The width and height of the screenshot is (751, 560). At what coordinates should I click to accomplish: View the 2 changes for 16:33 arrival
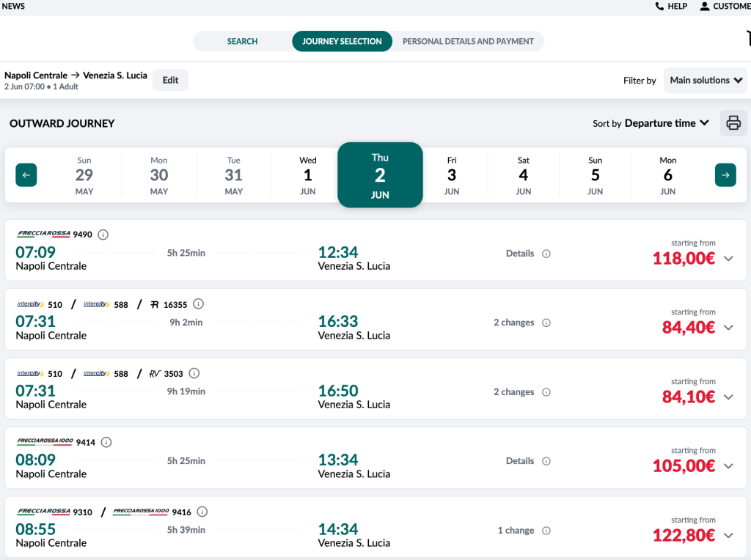pyautogui.click(x=513, y=323)
